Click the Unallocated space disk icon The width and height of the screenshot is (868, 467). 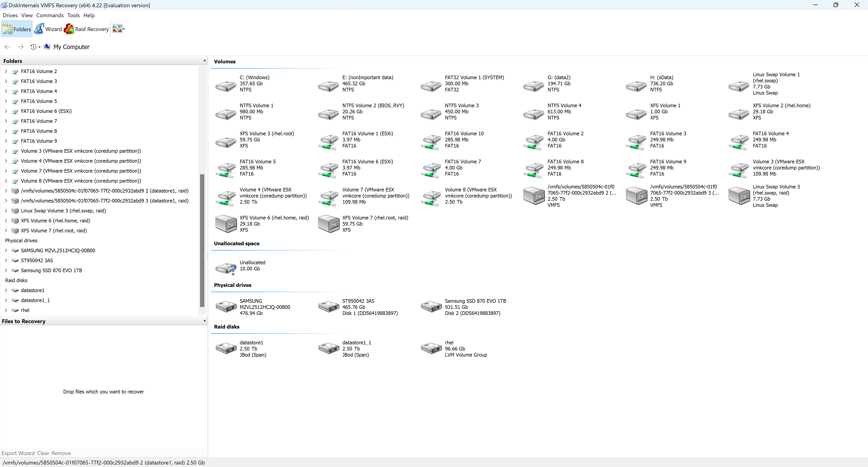(x=226, y=265)
